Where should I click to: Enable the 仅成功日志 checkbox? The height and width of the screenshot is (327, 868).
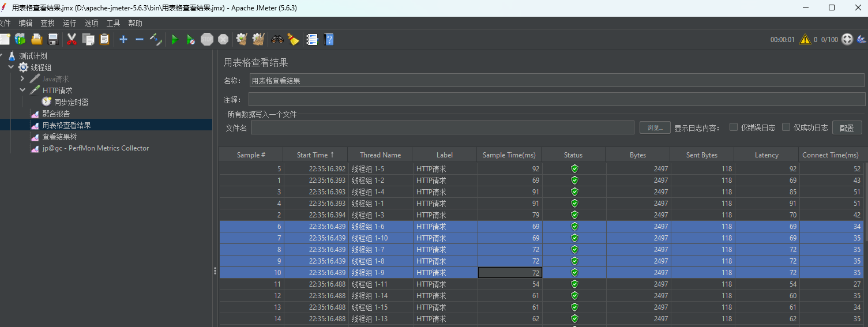pos(786,127)
